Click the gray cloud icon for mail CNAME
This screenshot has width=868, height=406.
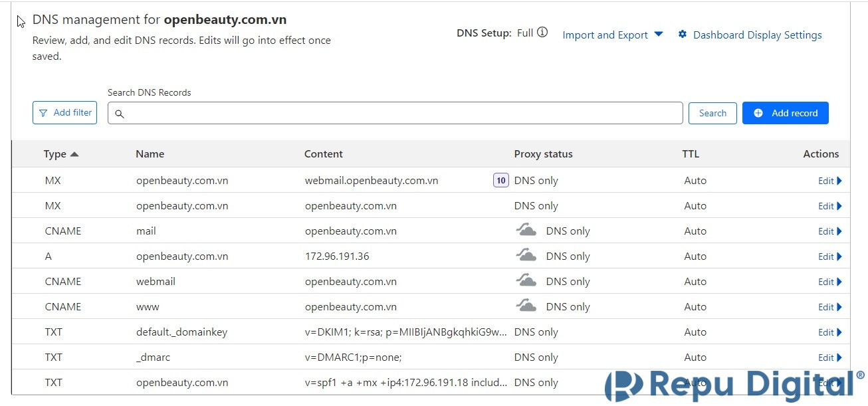click(526, 231)
